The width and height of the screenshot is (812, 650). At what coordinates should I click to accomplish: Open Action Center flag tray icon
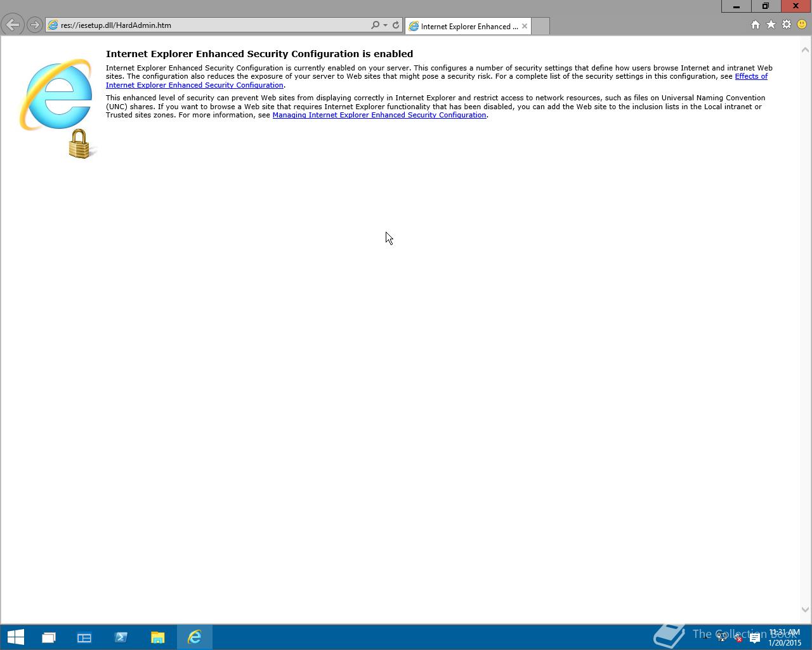754,638
